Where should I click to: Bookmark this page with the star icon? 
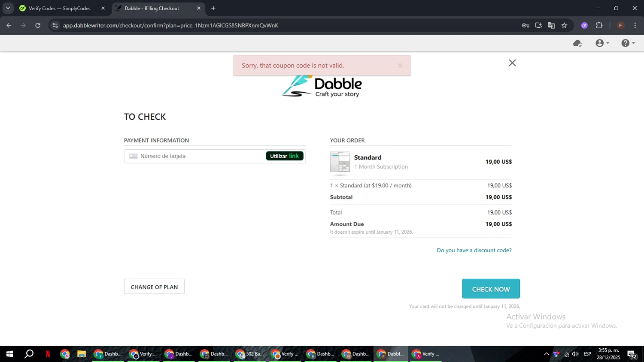(x=564, y=26)
